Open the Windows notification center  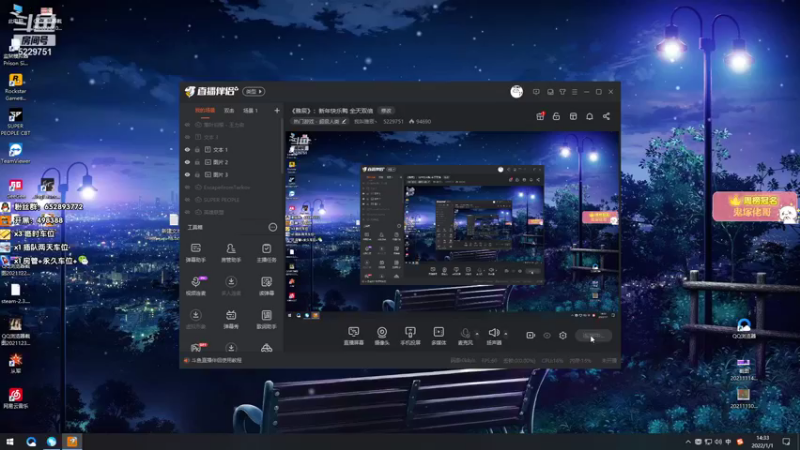786,442
